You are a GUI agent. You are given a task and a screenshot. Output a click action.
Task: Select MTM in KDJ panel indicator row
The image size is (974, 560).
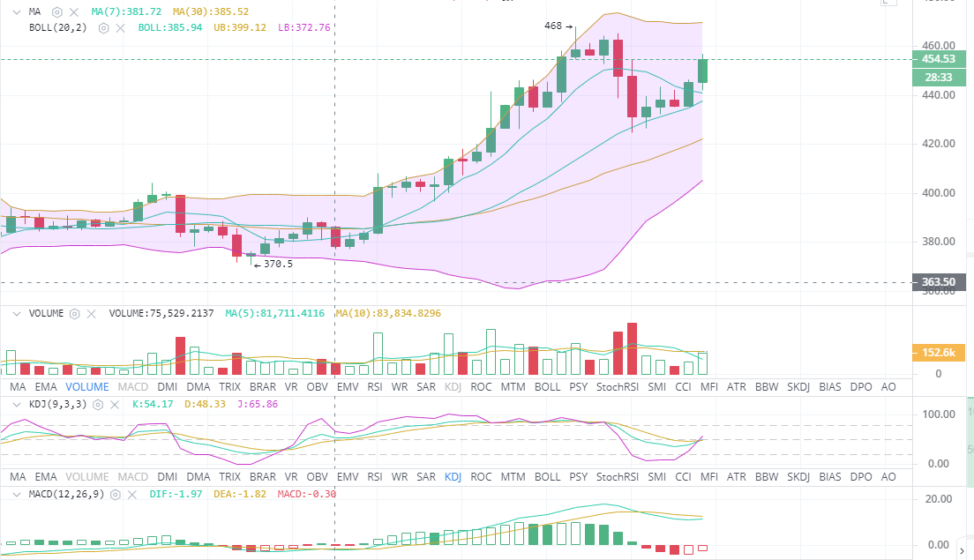coord(513,477)
